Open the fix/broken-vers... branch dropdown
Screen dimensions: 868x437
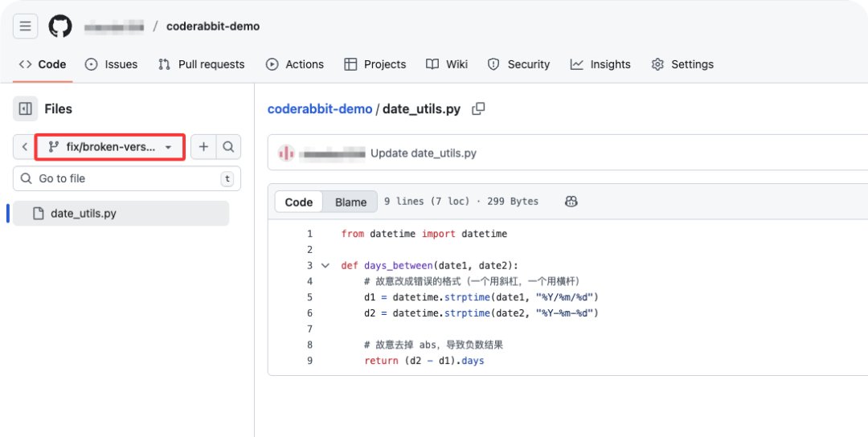pyautogui.click(x=109, y=146)
